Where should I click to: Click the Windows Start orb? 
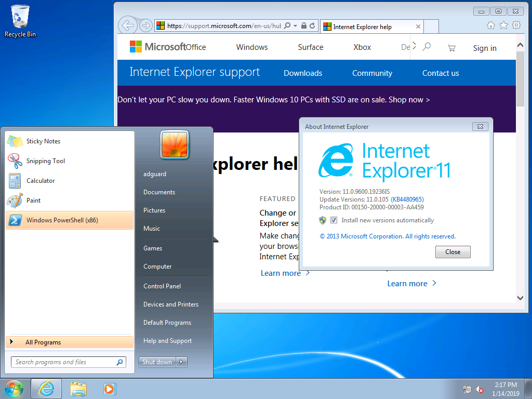tap(14, 389)
